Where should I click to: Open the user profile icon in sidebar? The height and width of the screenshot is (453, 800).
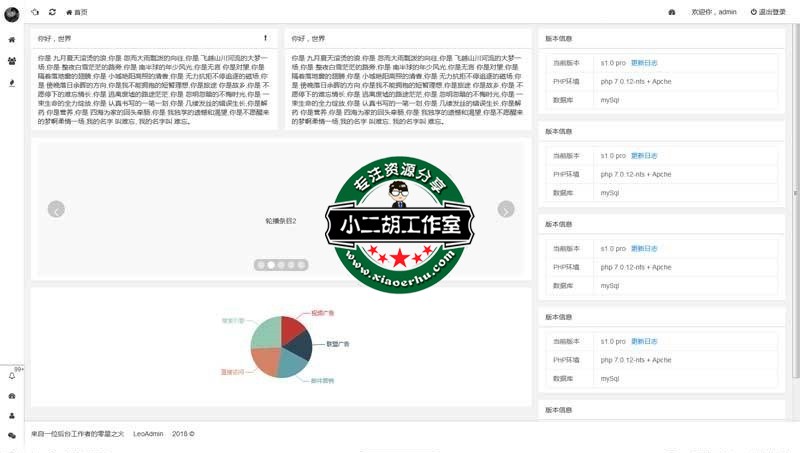12,416
